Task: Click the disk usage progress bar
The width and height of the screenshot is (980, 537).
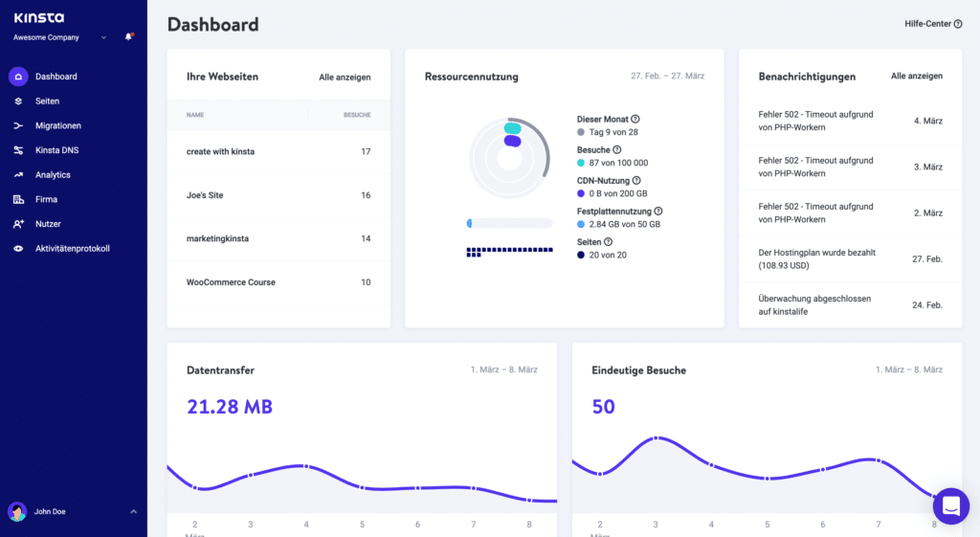Action: pyautogui.click(x=509, y=223)
